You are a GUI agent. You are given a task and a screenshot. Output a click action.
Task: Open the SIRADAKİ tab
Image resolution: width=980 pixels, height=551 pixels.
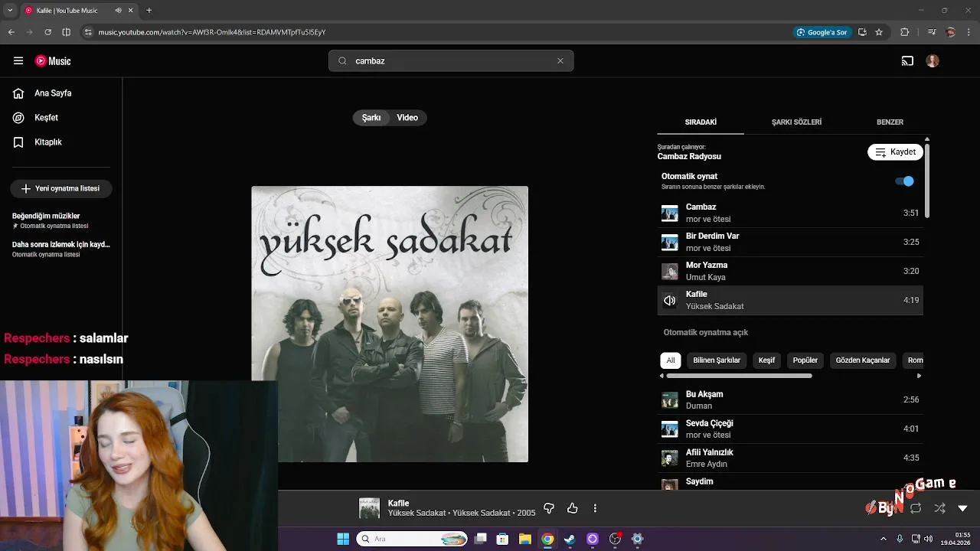point(701,122)
